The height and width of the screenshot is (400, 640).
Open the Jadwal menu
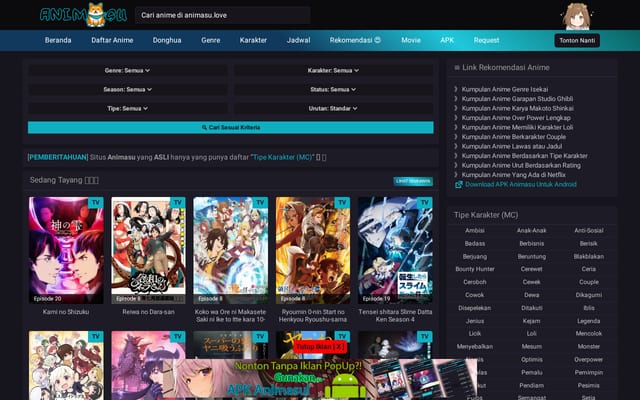298,40
